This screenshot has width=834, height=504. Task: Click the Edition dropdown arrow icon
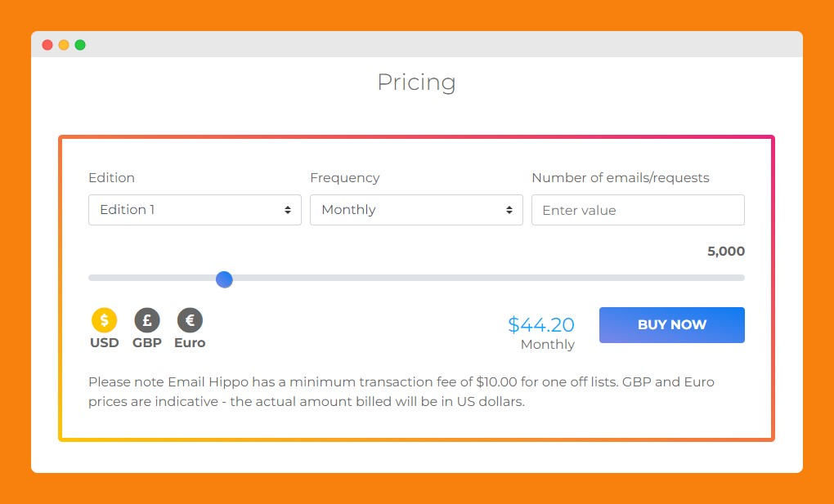(288, 210)
